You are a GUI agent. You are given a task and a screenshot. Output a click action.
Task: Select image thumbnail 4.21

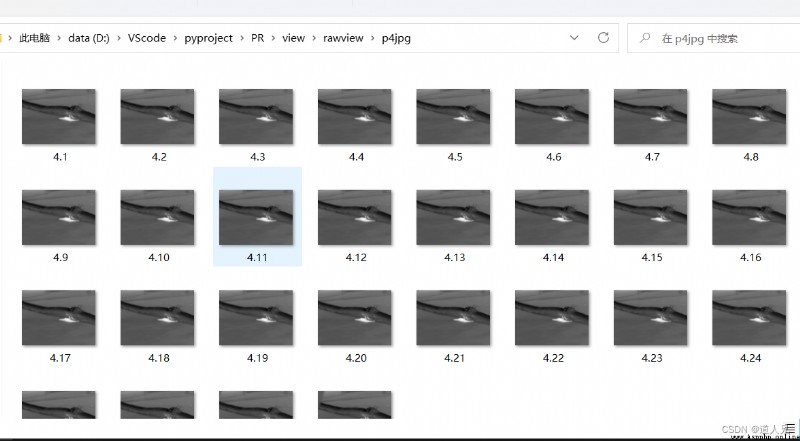tap(453, 318)
